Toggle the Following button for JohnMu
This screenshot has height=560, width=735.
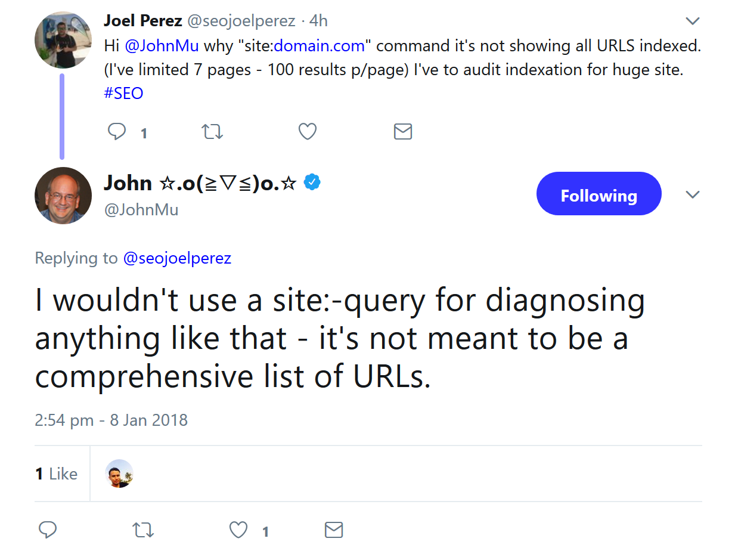coord(598,194)
